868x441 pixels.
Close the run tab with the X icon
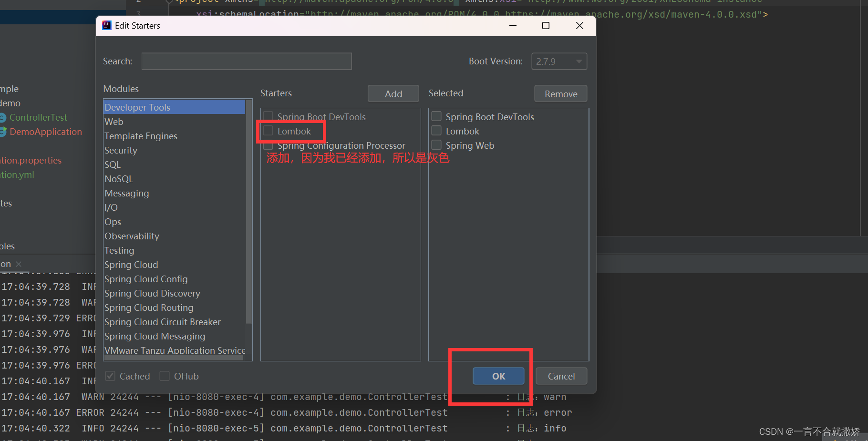pyautogui.click(x=19, y=264)
